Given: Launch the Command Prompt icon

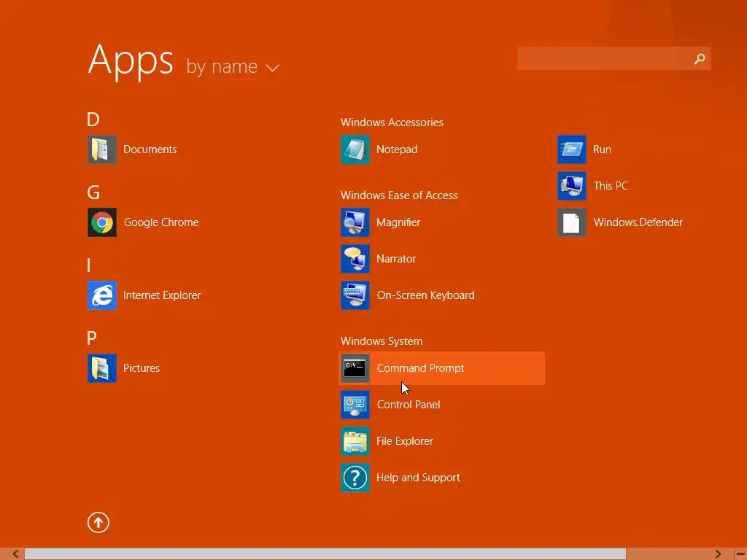Looking at the screenshot, I should click(355, 368).
